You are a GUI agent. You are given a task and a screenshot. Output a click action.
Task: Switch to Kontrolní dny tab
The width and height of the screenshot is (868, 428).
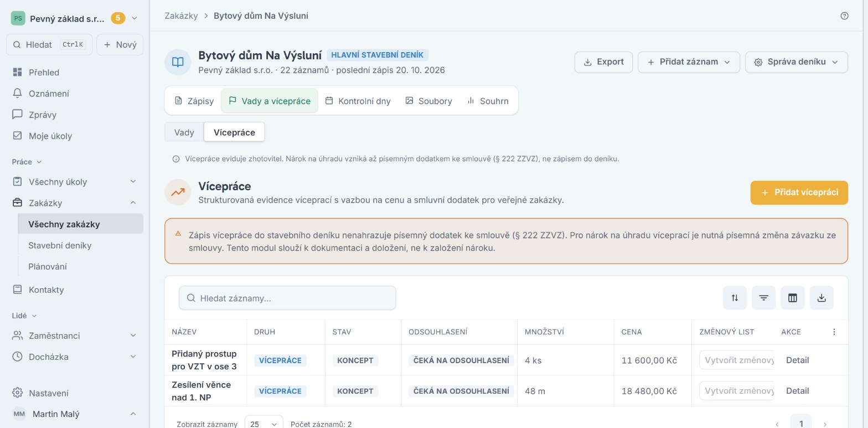pyautogui.click(x=358, y=101)
